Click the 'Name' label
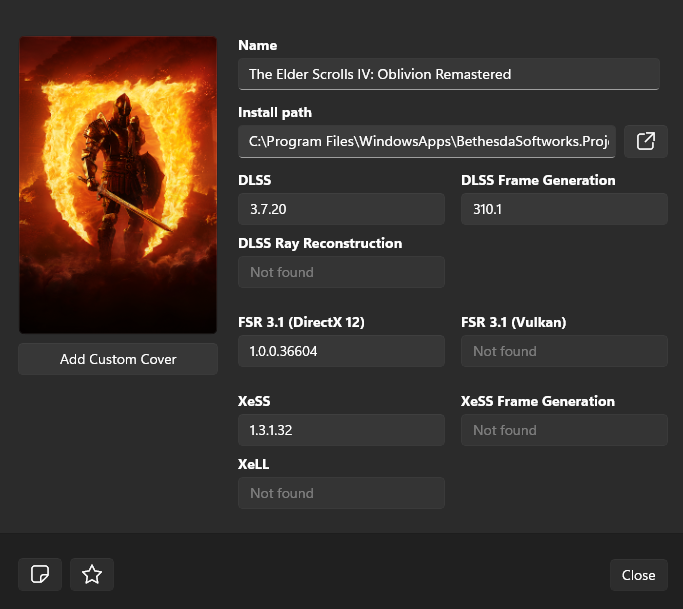The height and width of the screenshot is (609, 683). point(257,45)
